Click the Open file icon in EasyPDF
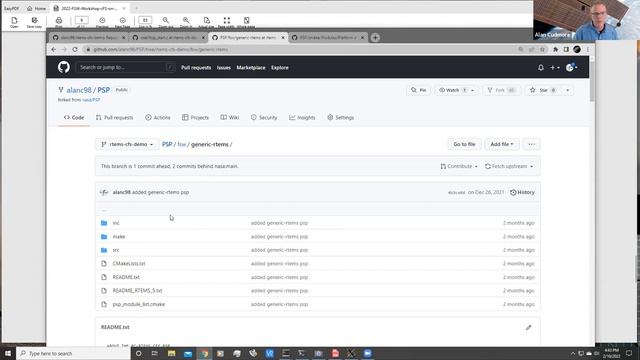Screen dimensions: 640x360 click(x=14, y=22)
